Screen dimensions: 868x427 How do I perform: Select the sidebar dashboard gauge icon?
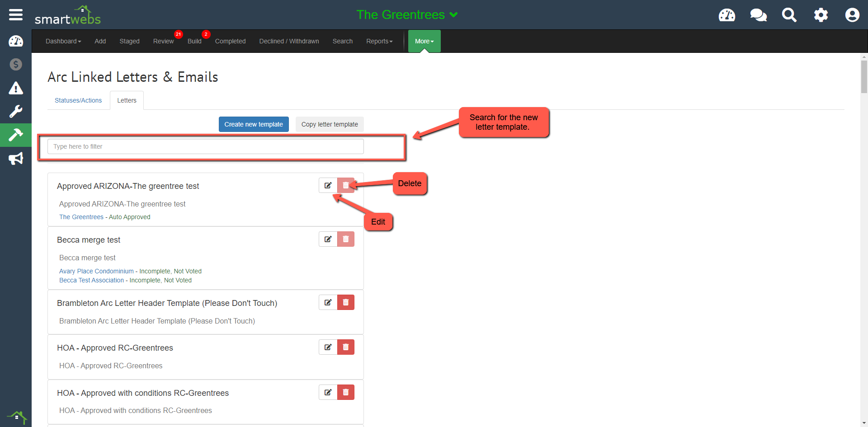tap(16, 41)
